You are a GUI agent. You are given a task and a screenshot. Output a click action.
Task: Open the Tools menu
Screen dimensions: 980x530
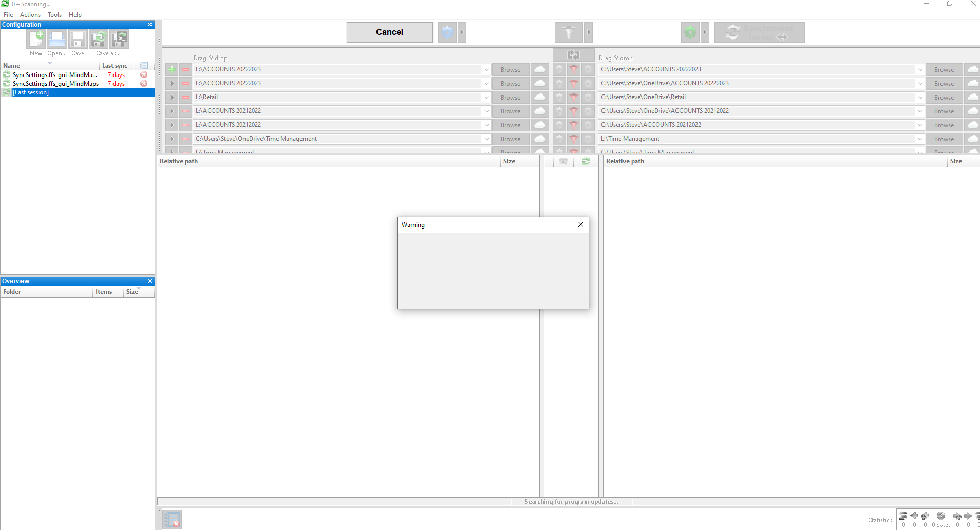pyautogui.click(x=55, y=15)
